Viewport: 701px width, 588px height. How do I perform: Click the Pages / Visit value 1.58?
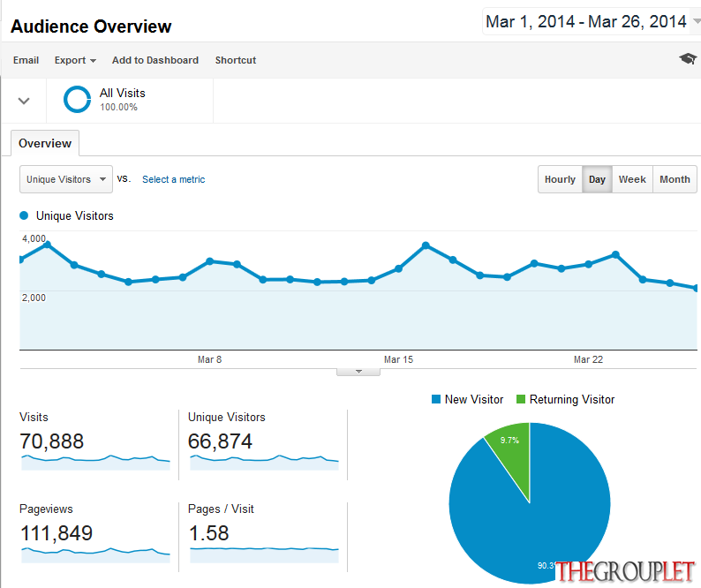point(208,533)
